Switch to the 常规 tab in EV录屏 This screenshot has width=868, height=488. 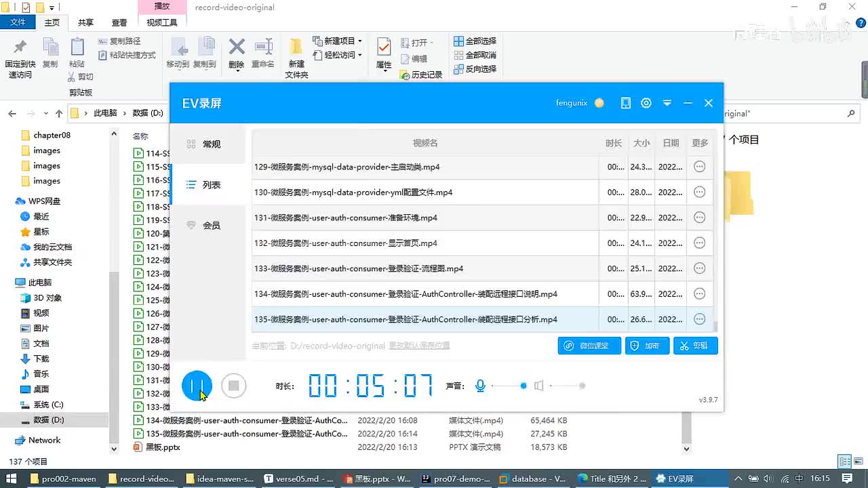point(208,144)
